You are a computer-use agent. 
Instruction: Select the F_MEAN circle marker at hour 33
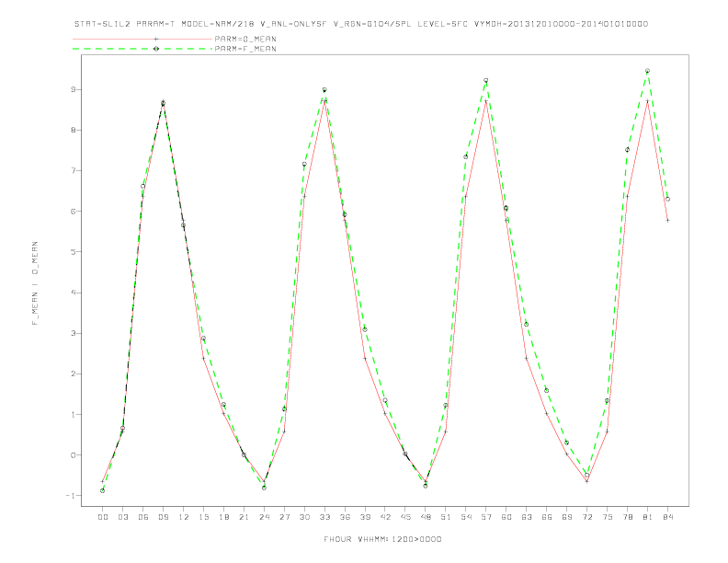pyautogui.click(x=324, y=89)
